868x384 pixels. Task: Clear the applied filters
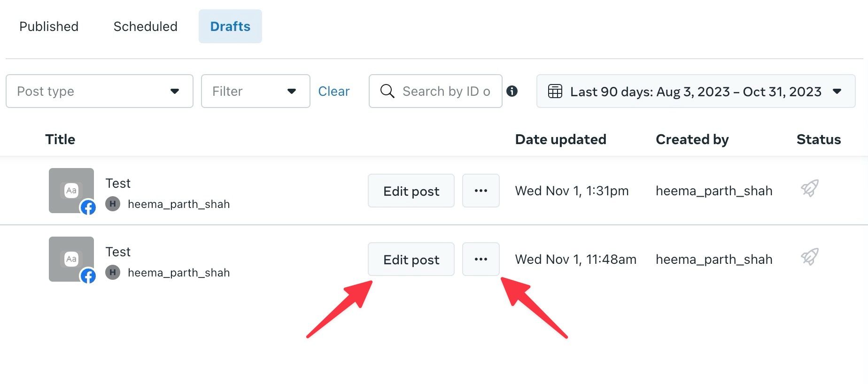334,91
